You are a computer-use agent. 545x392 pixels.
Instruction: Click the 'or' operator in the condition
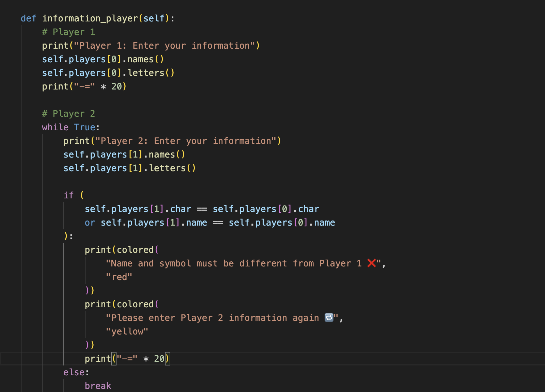[x=90, y=223]
